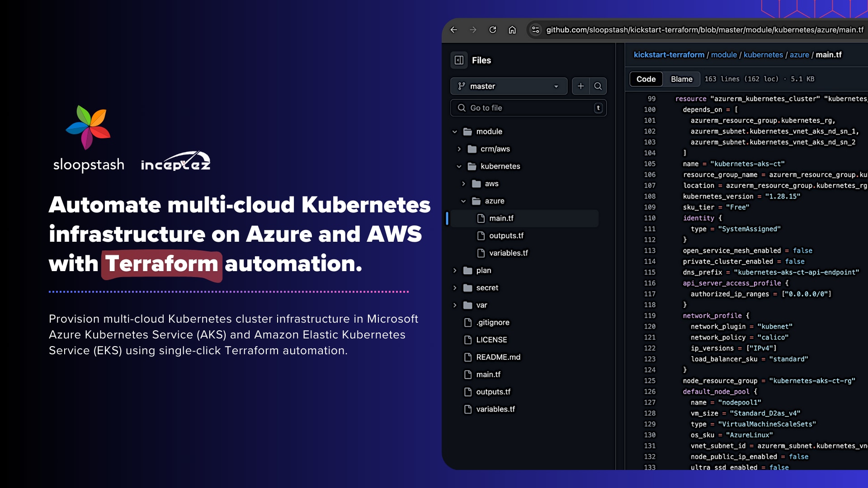Open outputs.tf under azure folder
Screen dimensions: 868x488
[x=506, y=236]
